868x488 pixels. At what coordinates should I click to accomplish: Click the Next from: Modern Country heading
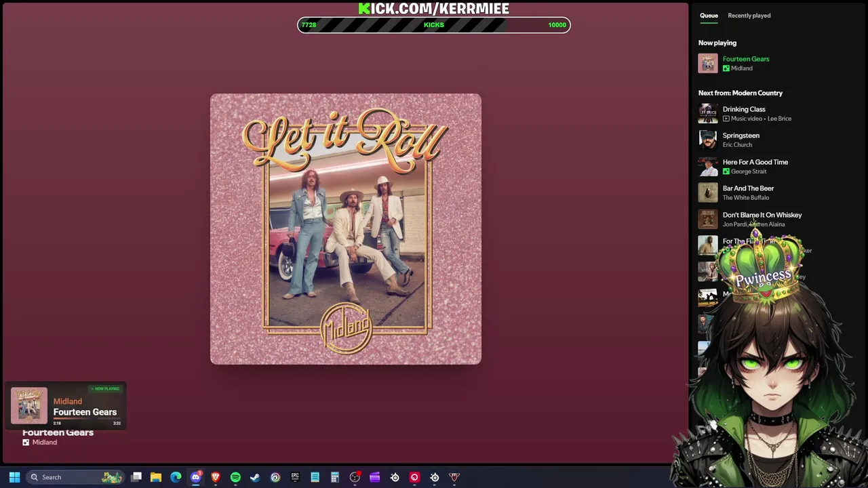coord(741,93)
